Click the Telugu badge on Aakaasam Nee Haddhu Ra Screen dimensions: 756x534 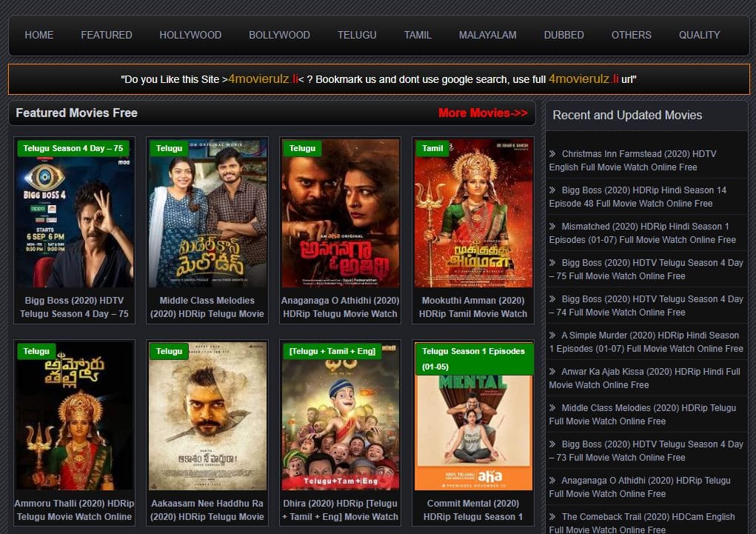(170, 351)
